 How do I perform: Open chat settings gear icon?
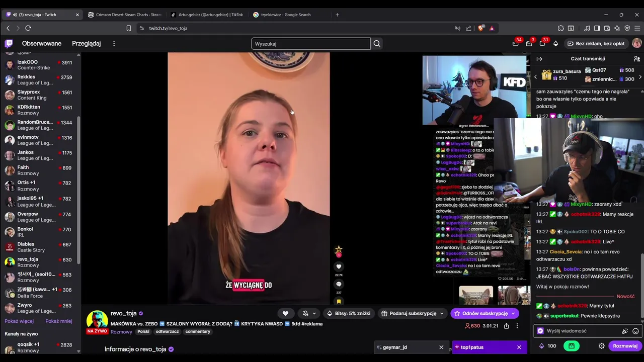pos(601,346)
